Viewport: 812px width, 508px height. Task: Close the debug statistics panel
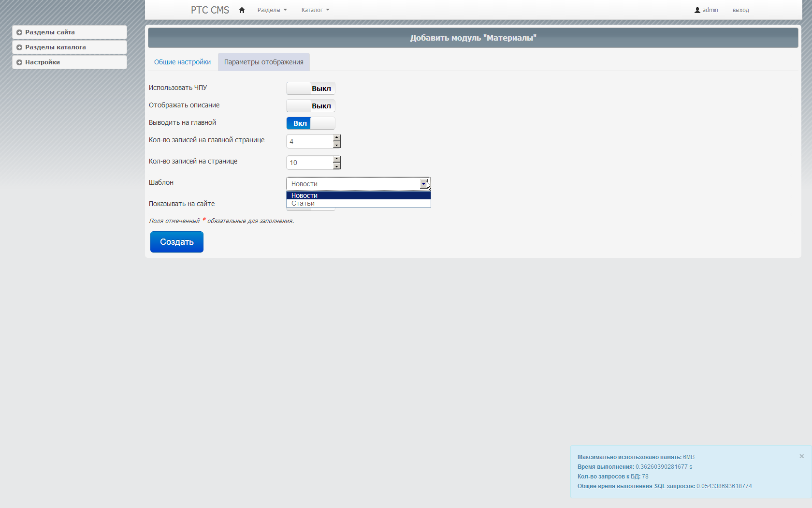801,456
